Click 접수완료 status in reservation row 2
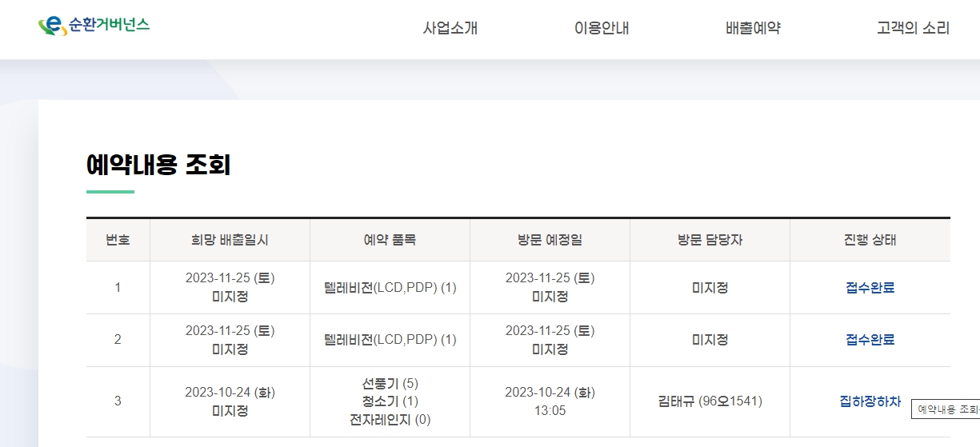Image resolution: width=980 pixels, height=447 pixels. 870,340
